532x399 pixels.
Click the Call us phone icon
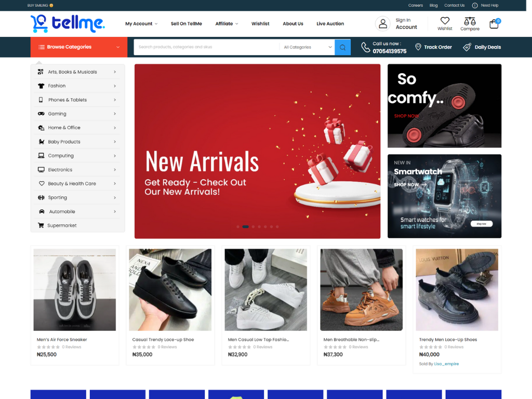pyautogui.click(x=366, y=47)
